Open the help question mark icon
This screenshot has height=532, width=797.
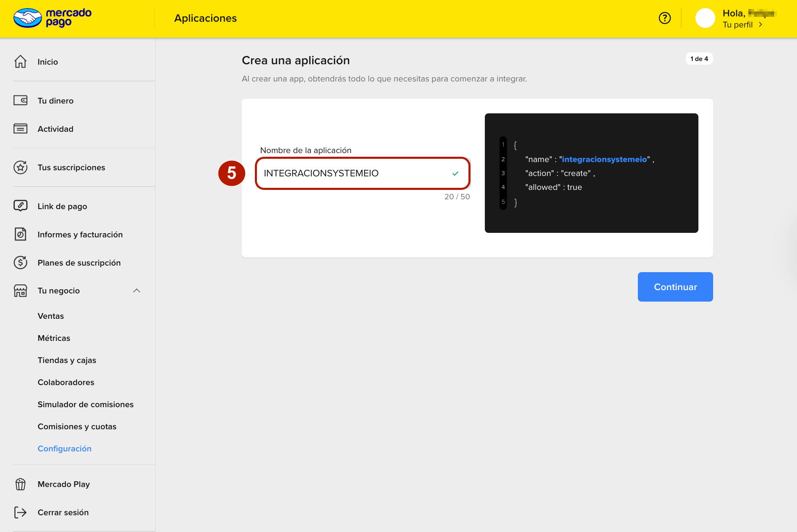(664, 18)
